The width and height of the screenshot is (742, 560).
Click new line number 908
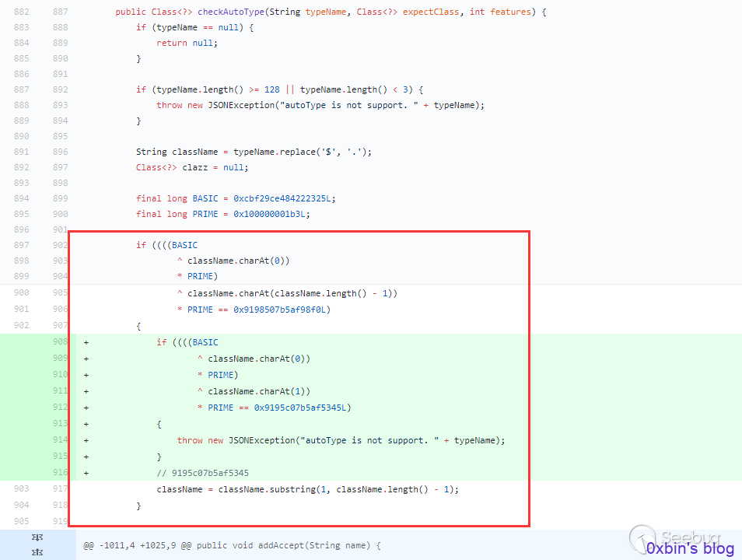click(x=60, y=341)
